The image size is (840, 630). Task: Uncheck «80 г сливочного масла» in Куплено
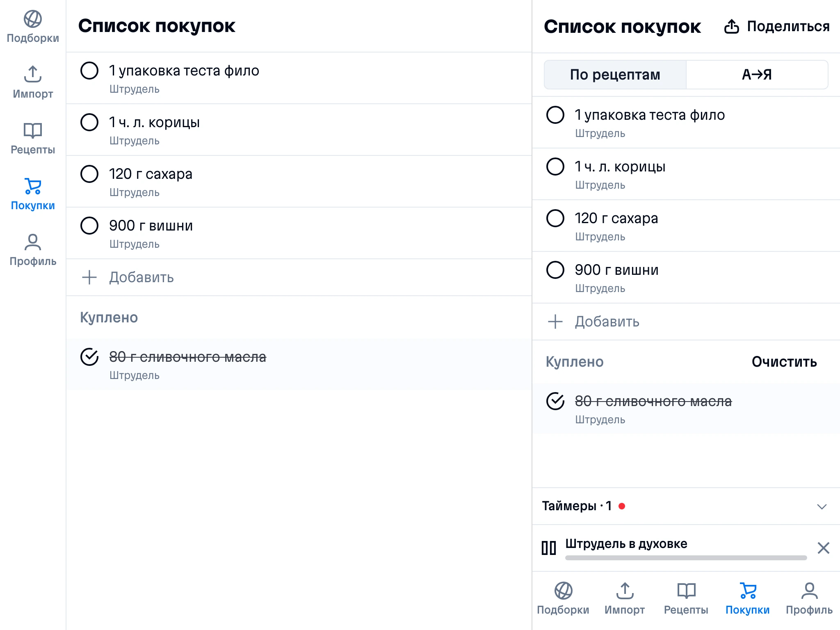pos(556,400)
